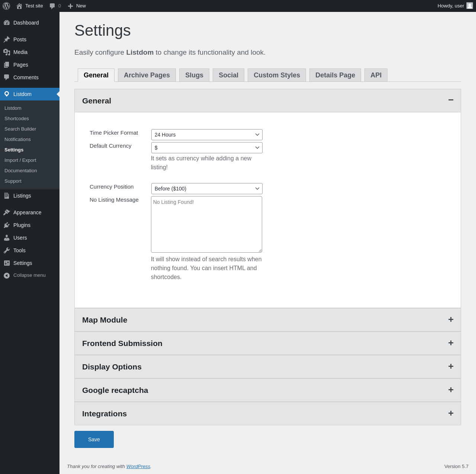Switch to the Custom Styles tab
Image resolution: width=476 pixels, height=474 pixels.
(x=277, y=75)
